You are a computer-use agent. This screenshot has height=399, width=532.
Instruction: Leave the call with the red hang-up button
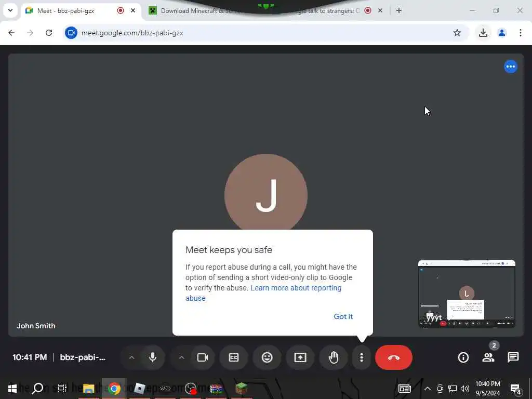pyautogui.click(x=394, y=357)
